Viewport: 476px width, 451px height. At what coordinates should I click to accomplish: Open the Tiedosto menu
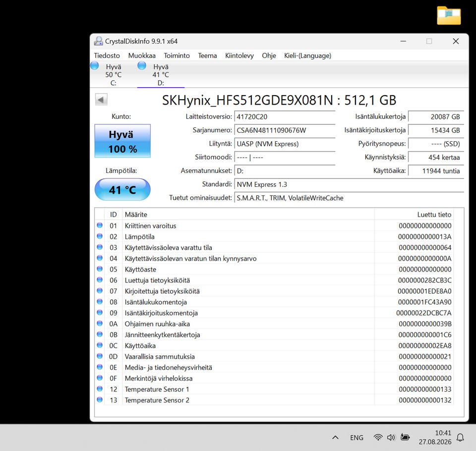pyautogui.click(x=107, y=56)
